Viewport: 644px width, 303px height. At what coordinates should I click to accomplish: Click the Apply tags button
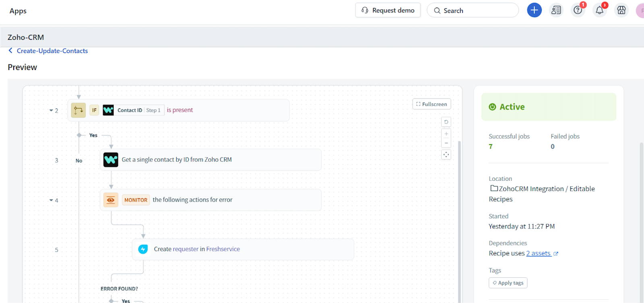click(508, 283)
